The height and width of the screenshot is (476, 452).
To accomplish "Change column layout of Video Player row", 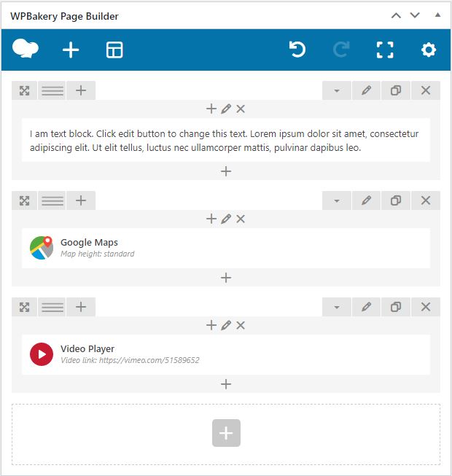I will coord(52,307).
